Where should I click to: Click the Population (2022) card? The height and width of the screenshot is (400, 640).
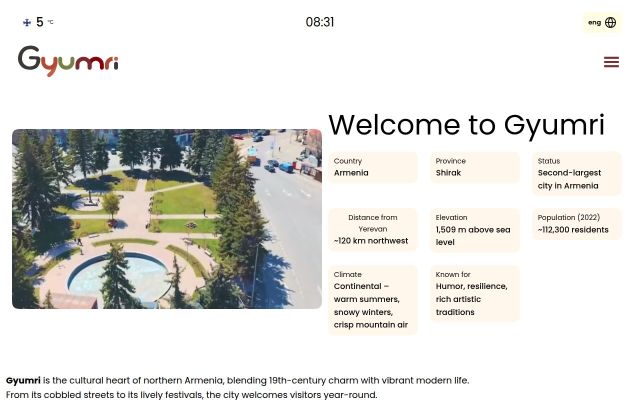(x=577, y=224)
